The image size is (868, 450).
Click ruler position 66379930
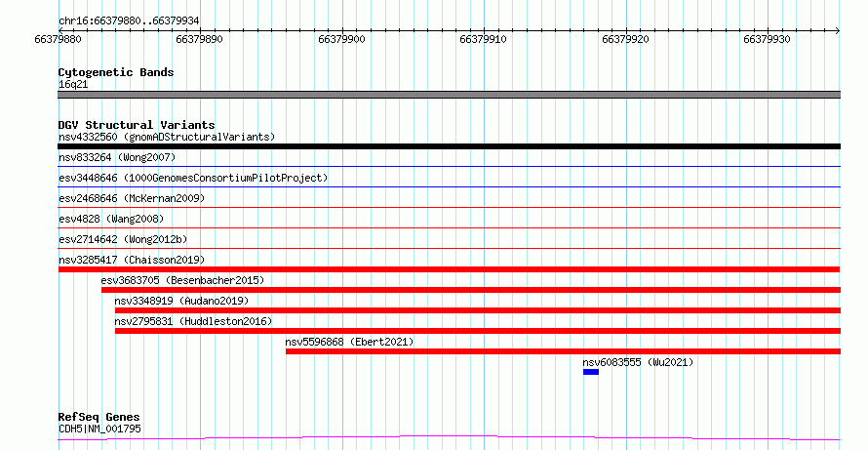(x=768, y=39)
